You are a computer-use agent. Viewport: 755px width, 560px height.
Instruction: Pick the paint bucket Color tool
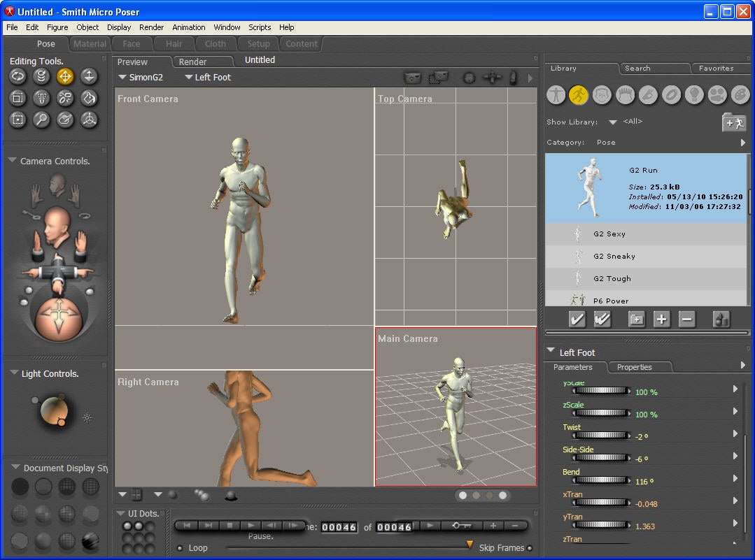point(89,98)
